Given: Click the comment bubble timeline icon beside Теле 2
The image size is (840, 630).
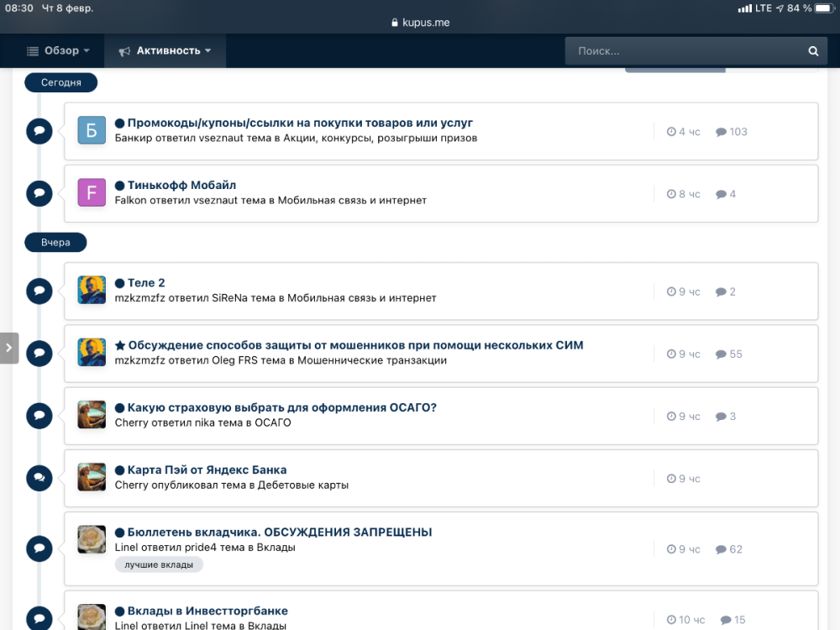Looking at the screenshot, I should (39, 291).
